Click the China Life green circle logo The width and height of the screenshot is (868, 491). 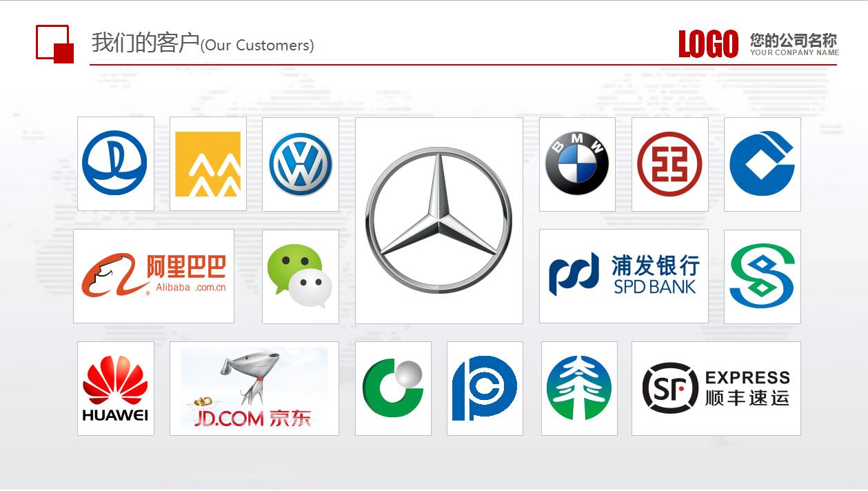point(393,388)
